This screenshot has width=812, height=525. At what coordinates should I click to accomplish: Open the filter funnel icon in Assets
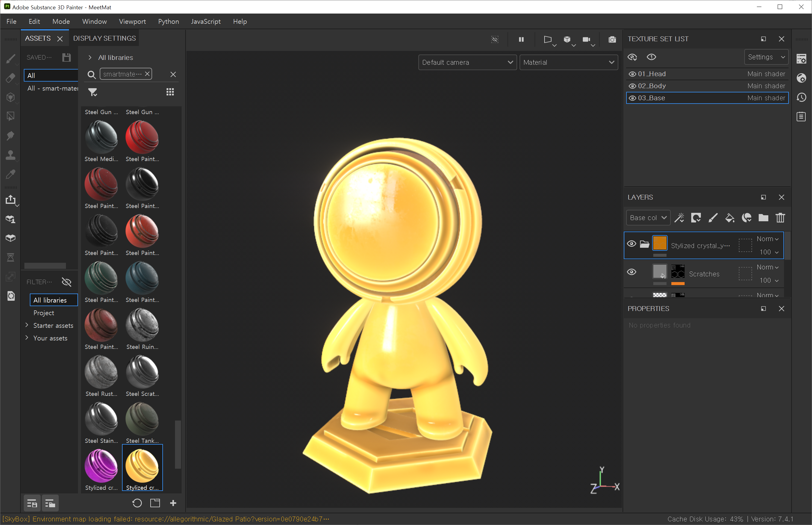coord(93,92)
